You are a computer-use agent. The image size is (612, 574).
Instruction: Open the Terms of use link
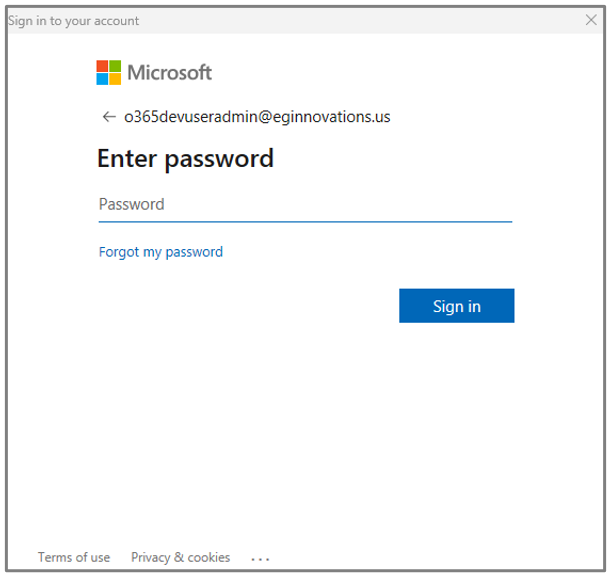(x=74, y=557)
